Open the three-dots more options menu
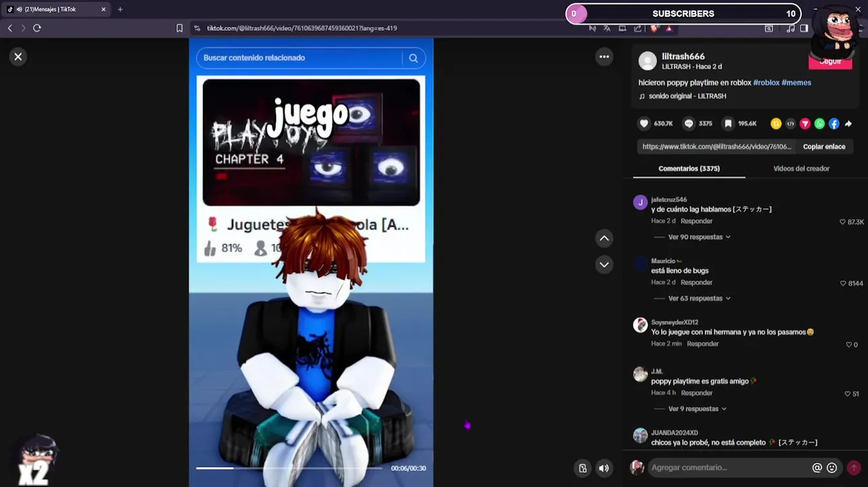This screenshot has width=868, height=487. coord(604,57)
